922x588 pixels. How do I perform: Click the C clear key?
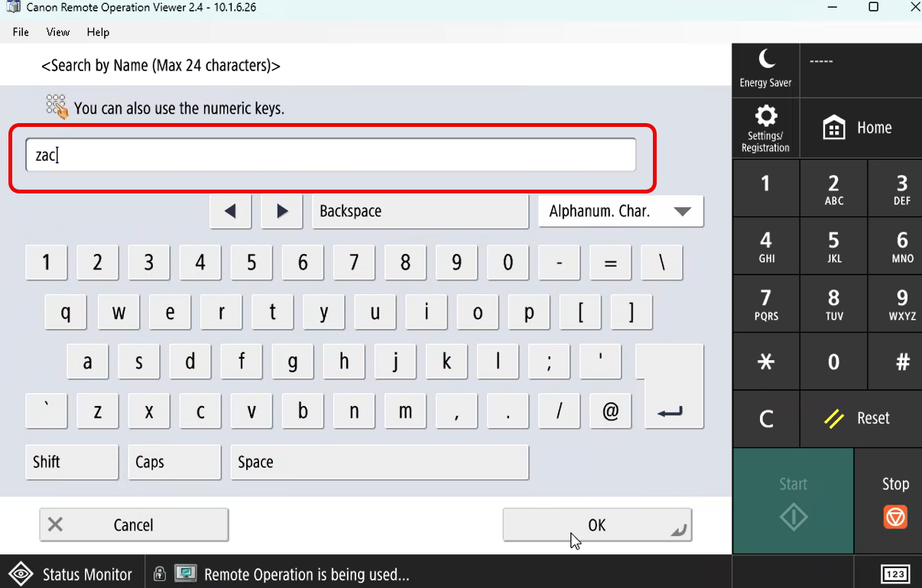766,418
